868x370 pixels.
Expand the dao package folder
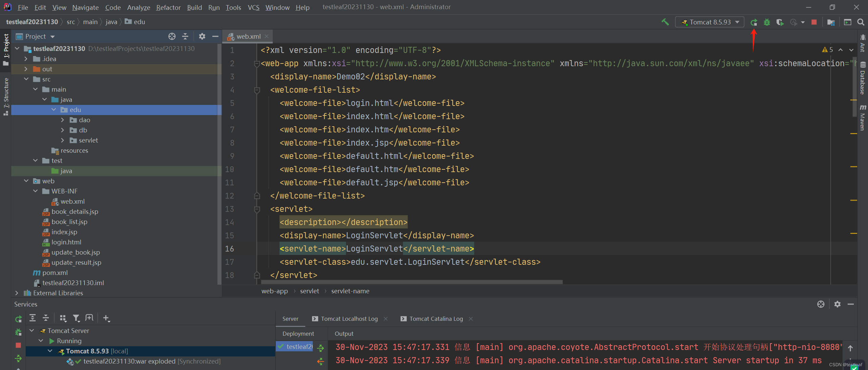click(62, 120)
